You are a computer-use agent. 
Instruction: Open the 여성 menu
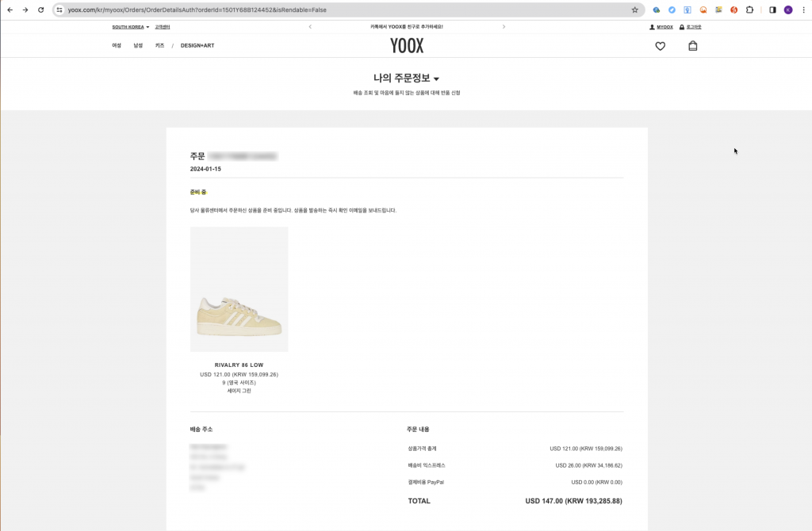(x=117, y=45)
